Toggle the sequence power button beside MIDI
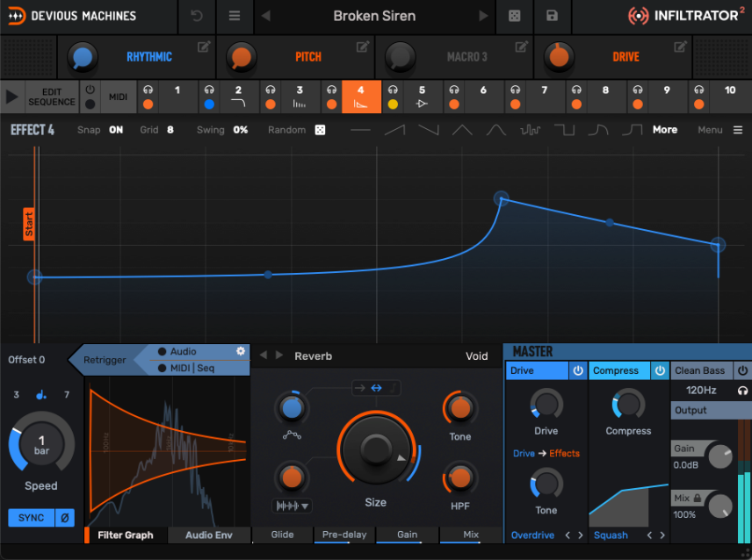This screenshot has width=752, height=560. tap(90, 90)
